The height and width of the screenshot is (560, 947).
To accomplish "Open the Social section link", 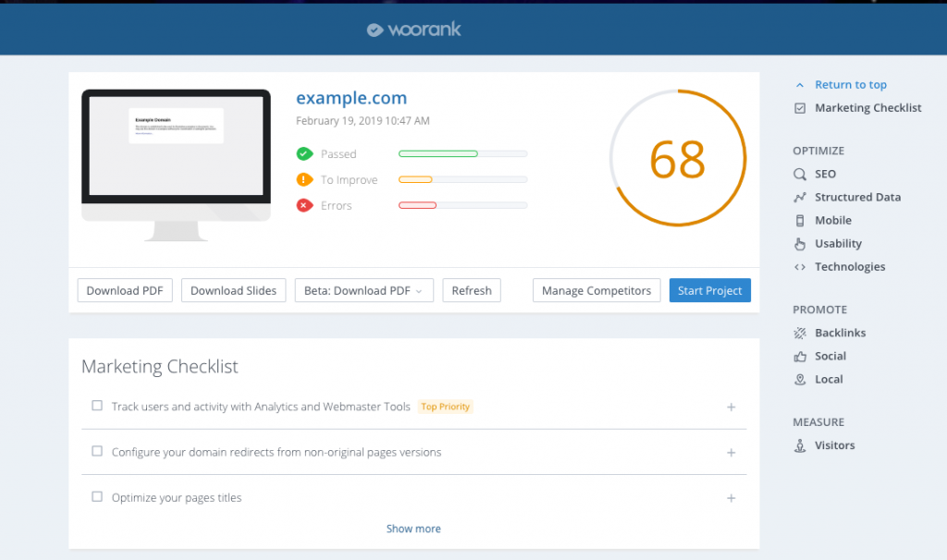I will coord(830,356).
